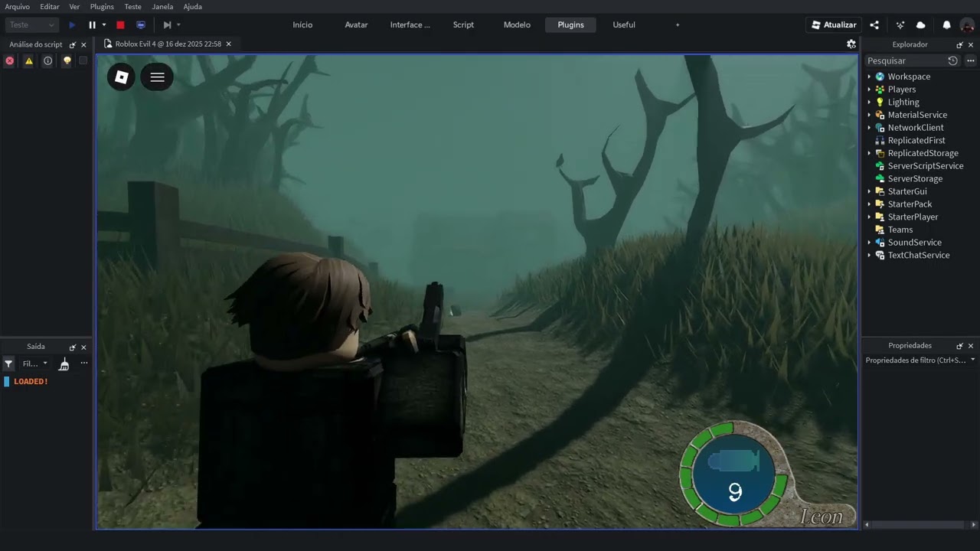Toggle error filter in Análise do script
Image resolution: width=980 pixels, height=551 pixels.
9,60
